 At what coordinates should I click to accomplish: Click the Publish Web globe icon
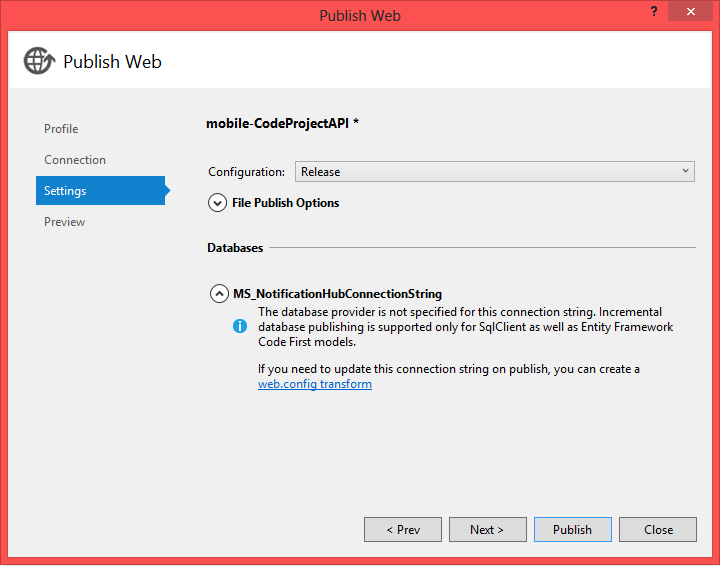tap(39, 61)
